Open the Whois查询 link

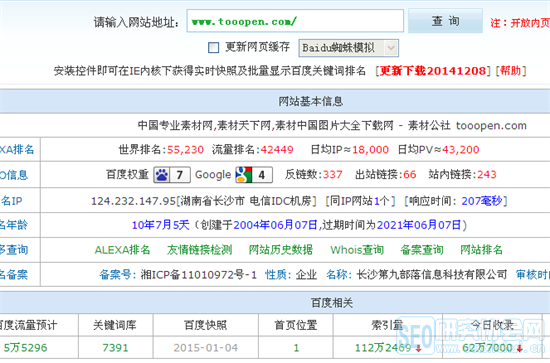pyautogui.click(x=357, y=250)
